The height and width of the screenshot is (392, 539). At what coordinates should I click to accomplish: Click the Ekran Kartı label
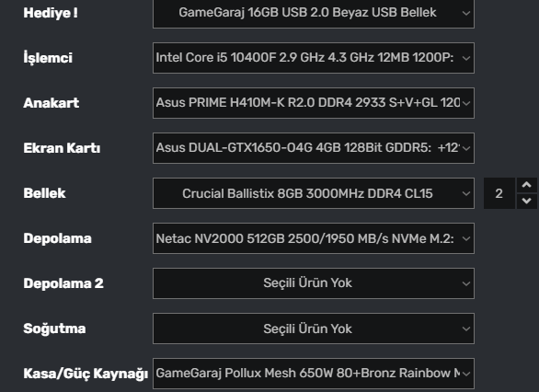pyautogui.click(x=62, y=148)
